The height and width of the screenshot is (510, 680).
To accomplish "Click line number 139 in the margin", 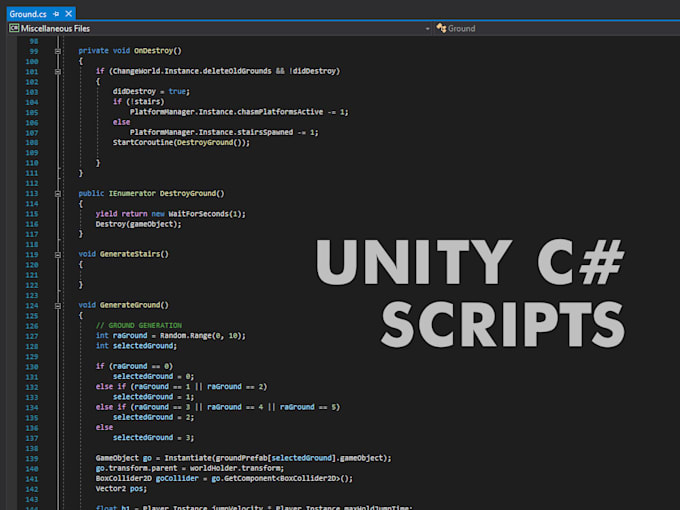I will [32, 458].
